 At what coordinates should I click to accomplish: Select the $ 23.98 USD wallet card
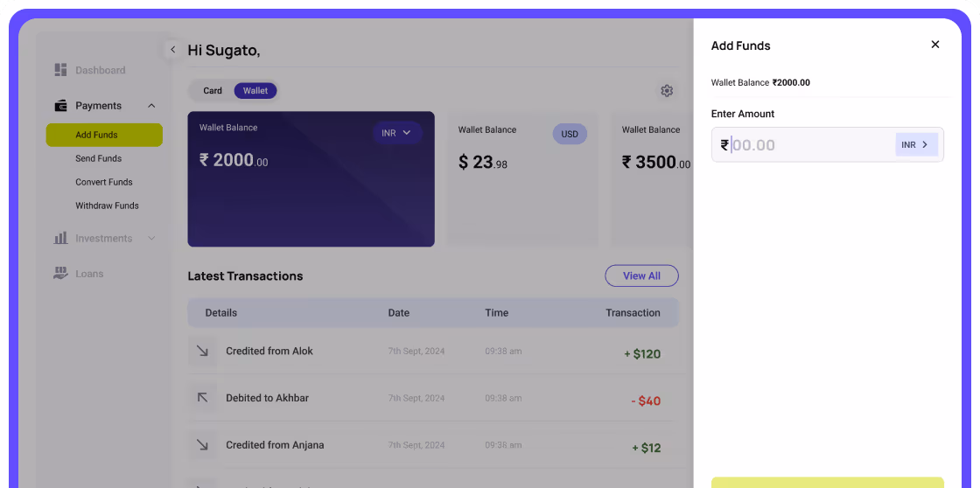click(x=522, y=178)
